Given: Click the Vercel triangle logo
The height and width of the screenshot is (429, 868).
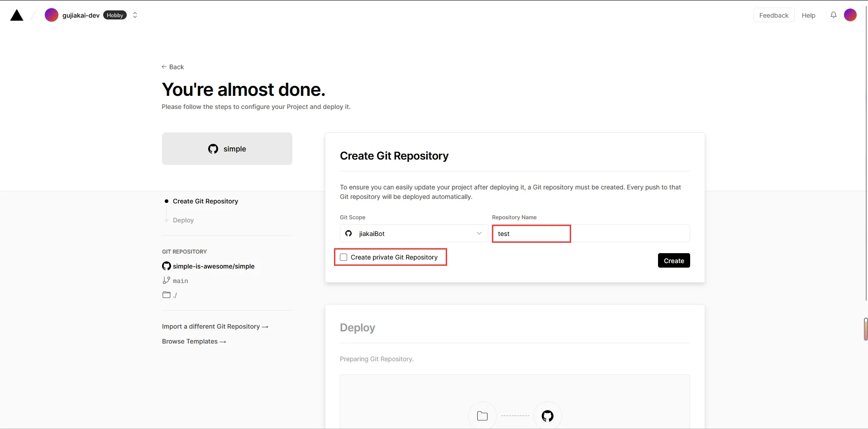Looking at the screenshot, I should tap(17, 15).
